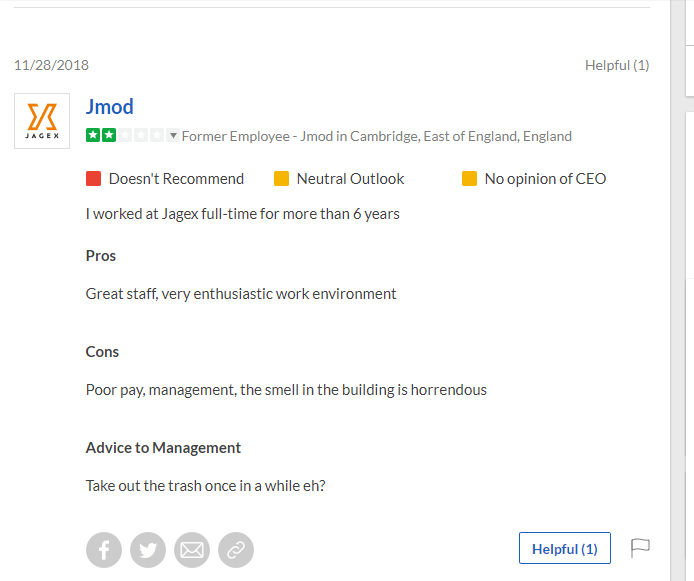
Task: Click the No opinion of CEO label
Action: tap(545, 179)
